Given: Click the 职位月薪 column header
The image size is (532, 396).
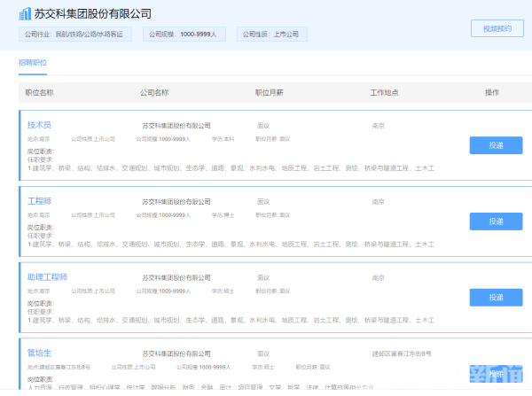Looking at the screenshot, I should pyautogui.click(x=270, y=92).
